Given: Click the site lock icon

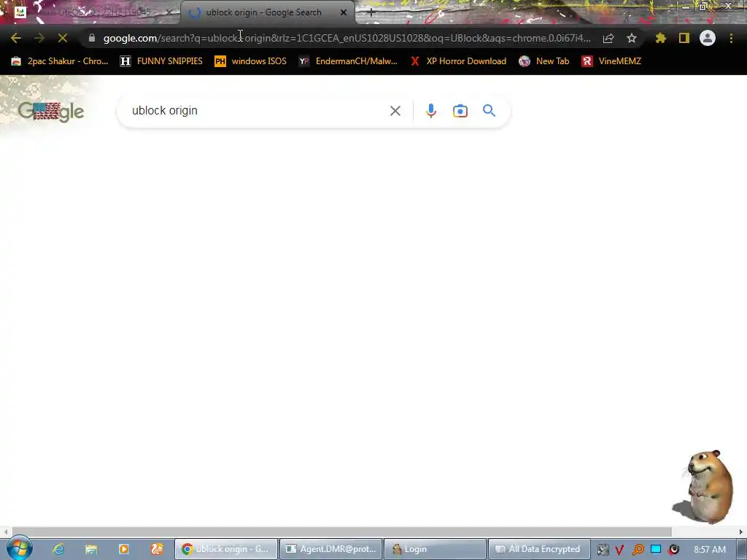Looking at the screenshot, I should click(x=91, y=38).
